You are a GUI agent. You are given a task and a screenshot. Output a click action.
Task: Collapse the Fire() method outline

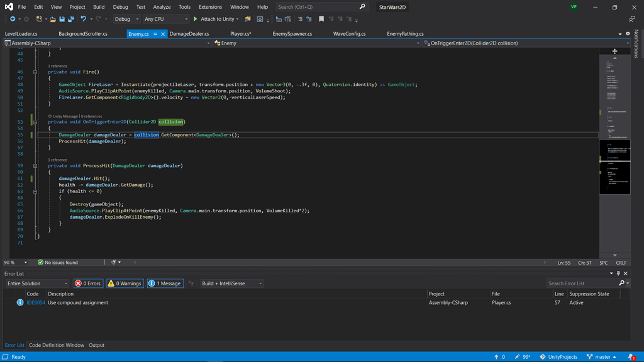point(35,72)
